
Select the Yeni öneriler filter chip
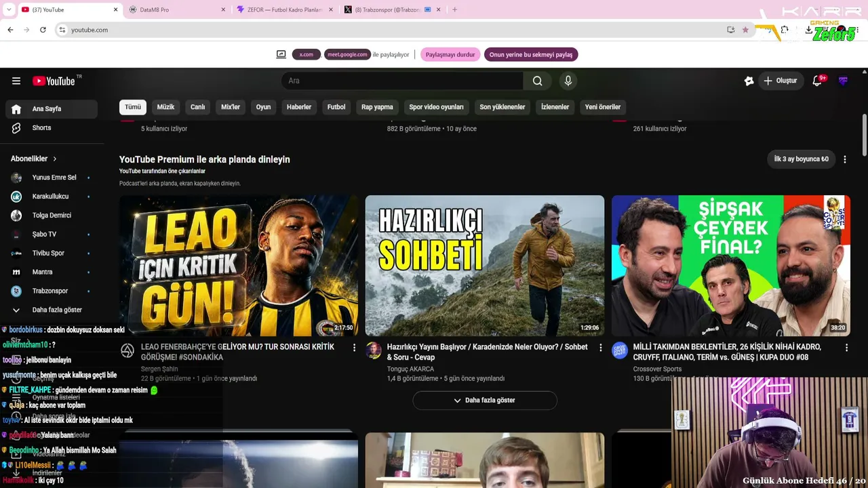point(603,107)
